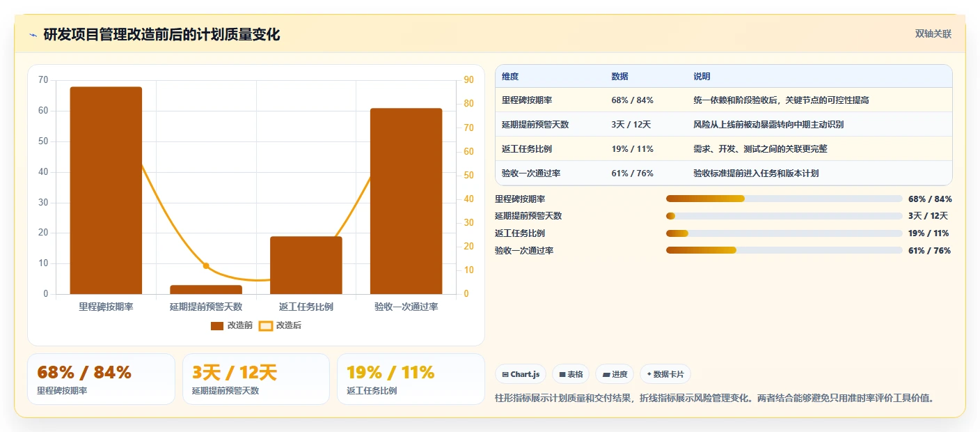Select the 返工任务比例 progress bar
The image size is (980, 432).
[784, 233]
